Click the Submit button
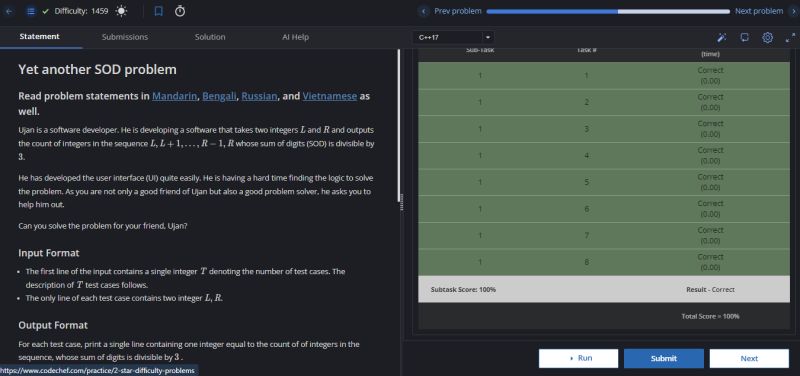The height and width of the screenshot is (376, 800). point(664,358)
